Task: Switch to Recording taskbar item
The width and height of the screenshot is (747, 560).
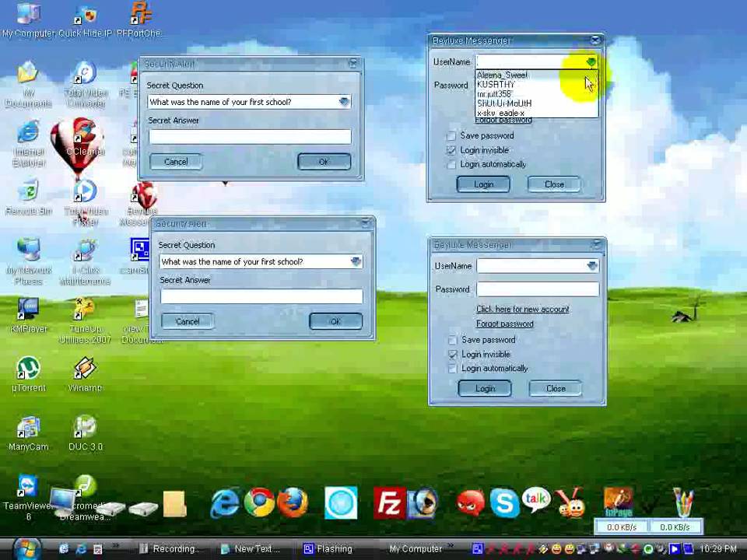Action: 169,549
